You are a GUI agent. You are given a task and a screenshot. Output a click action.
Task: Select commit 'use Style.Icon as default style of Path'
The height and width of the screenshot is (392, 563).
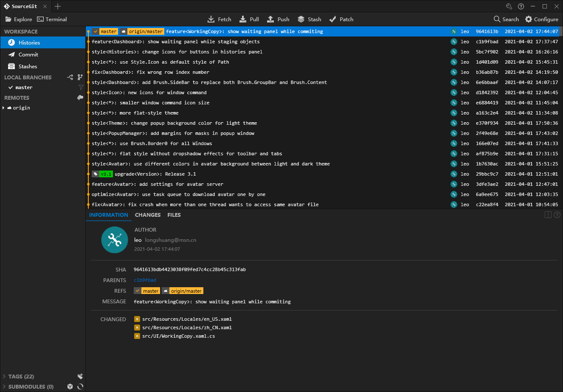[x=324, y=62]
